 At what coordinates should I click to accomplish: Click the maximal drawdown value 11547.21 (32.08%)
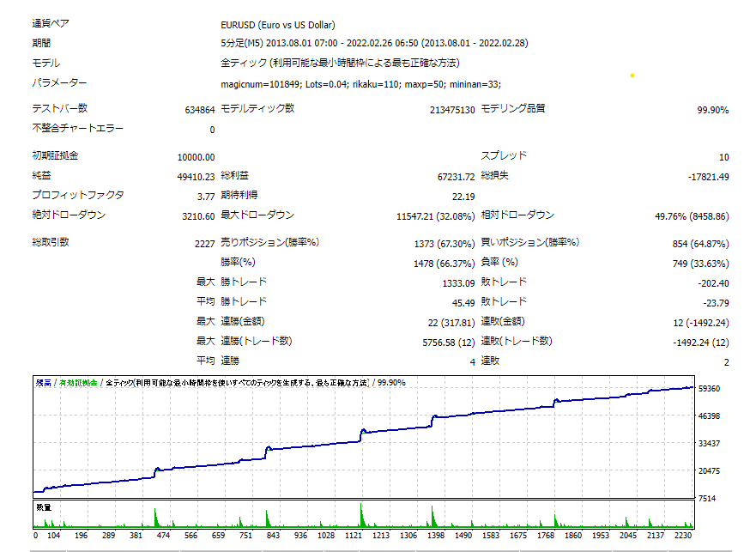(435, 216)
